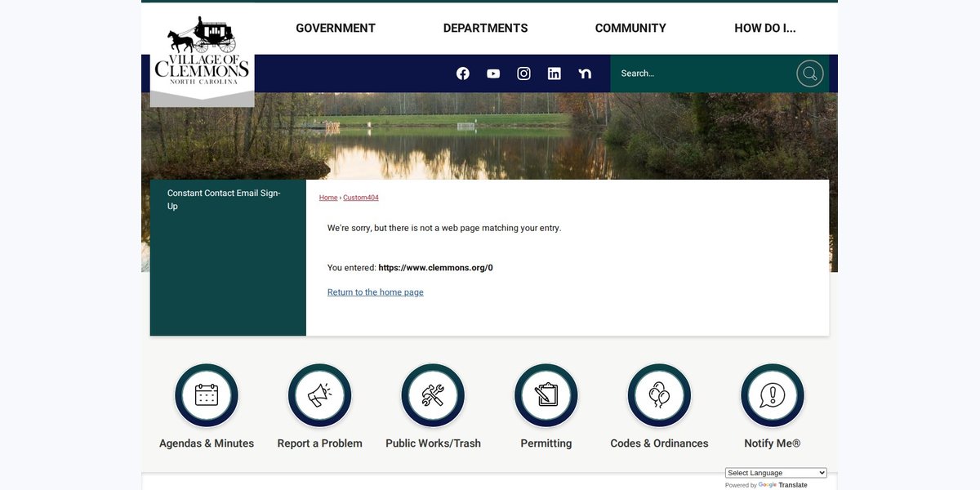Image resolution: width=980 pixels, height=490 pixels.
Task: Click the Google Translate attribution link
Action: [x=782, y=485]
